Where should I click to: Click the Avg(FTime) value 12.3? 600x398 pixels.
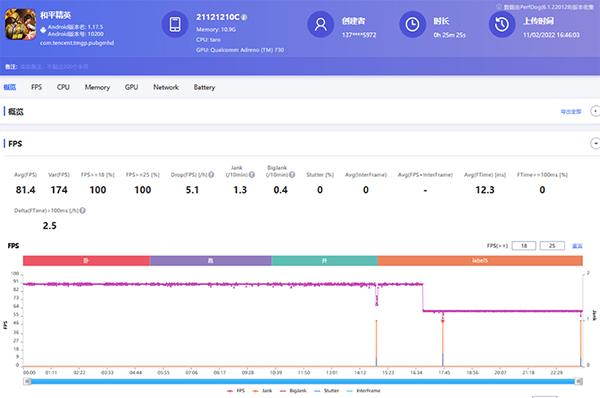485,190
